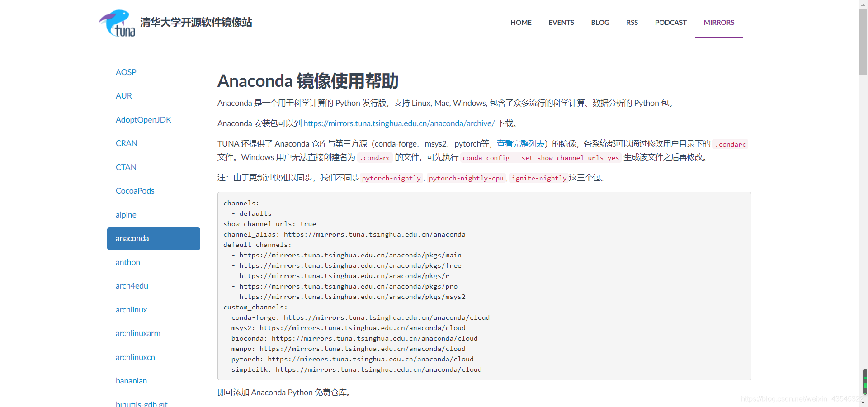This screenshot has width=868, height=407.
Task: Open the PODCAST nav item
Action: (x=670, y=23)
